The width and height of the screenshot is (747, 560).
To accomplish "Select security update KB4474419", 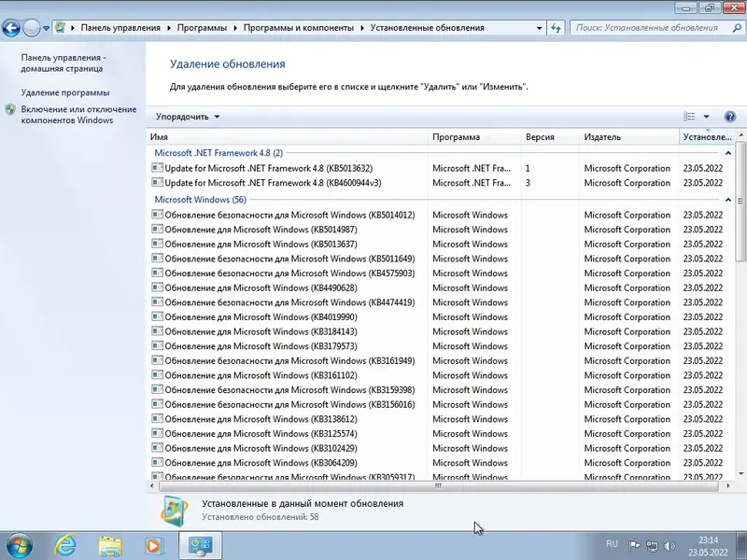I will pyautogui.click(x=289, y=302).
